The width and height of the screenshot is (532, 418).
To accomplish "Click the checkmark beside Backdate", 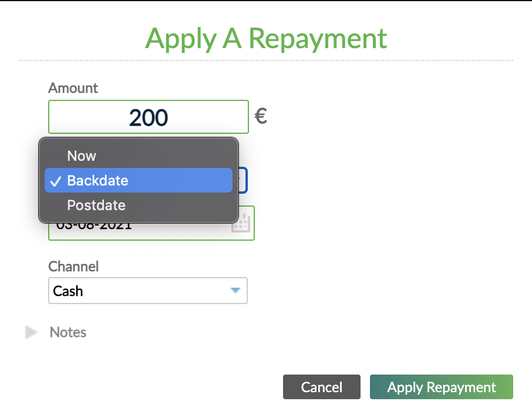I will tap(55, 180).
